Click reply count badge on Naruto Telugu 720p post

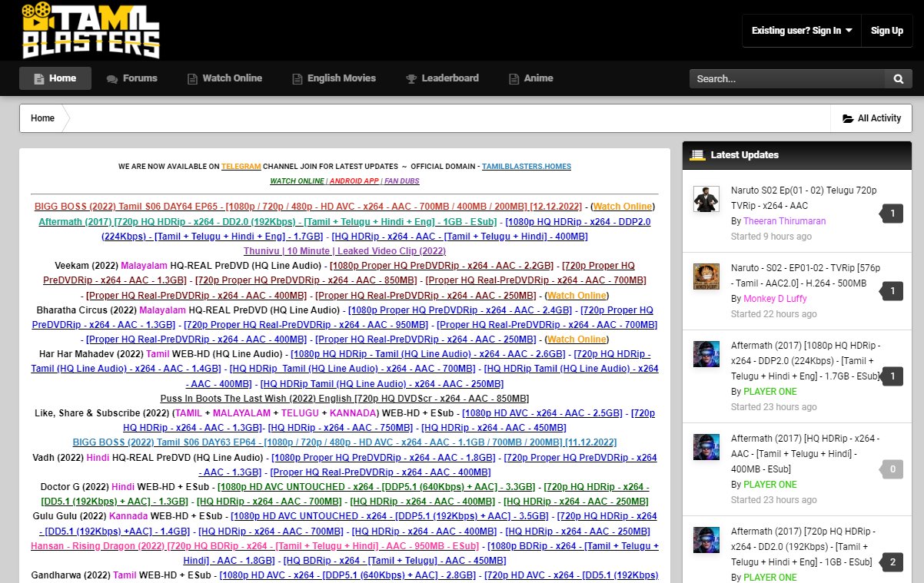tap(892, 213)
